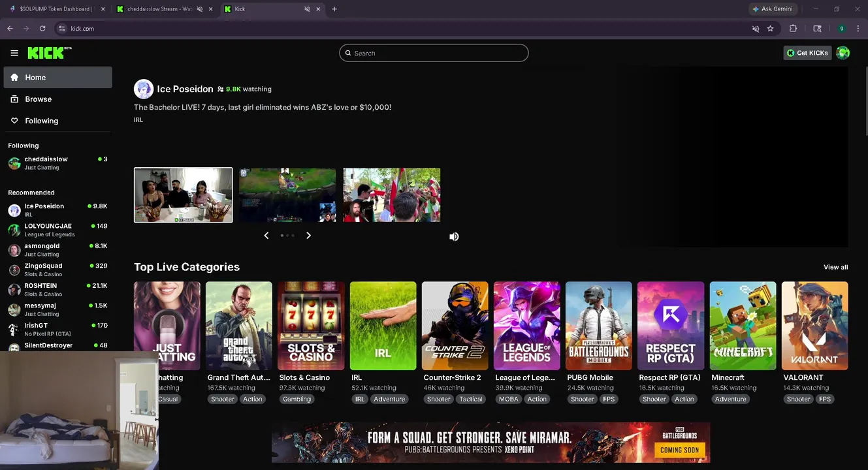868x470 pixels.
Task: Click Adventure tag under Minecraft
Action: point(730,399)
